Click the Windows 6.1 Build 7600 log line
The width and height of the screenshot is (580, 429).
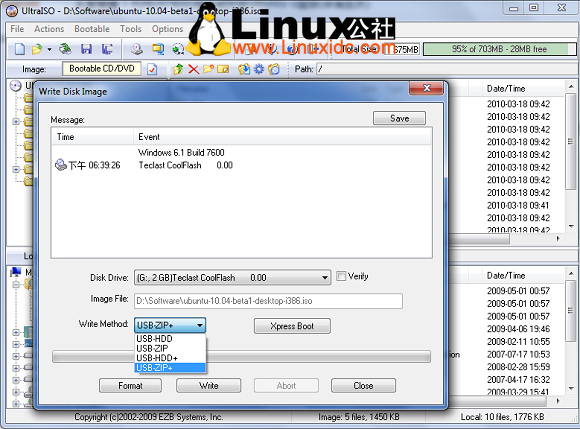181,152
